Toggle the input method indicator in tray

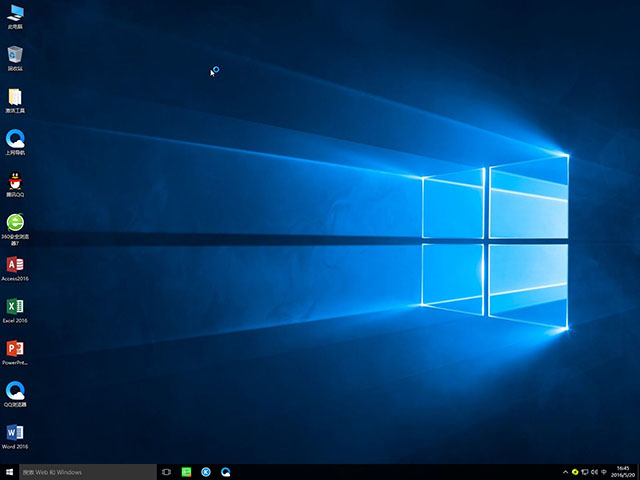pyautogui.click(x=605, y=471)
